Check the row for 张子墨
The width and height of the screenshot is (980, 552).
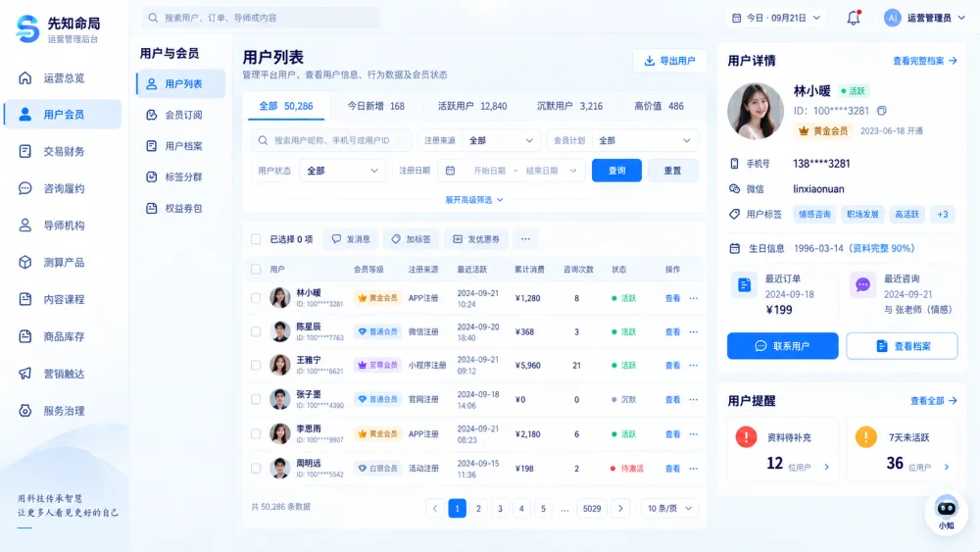[256, 399]
